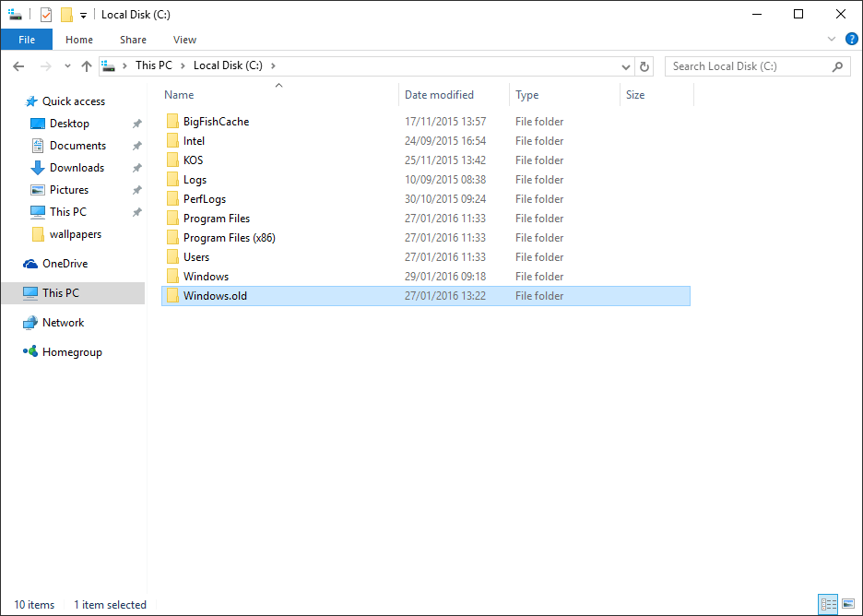Open Desktop in the navigation pane

69,124
